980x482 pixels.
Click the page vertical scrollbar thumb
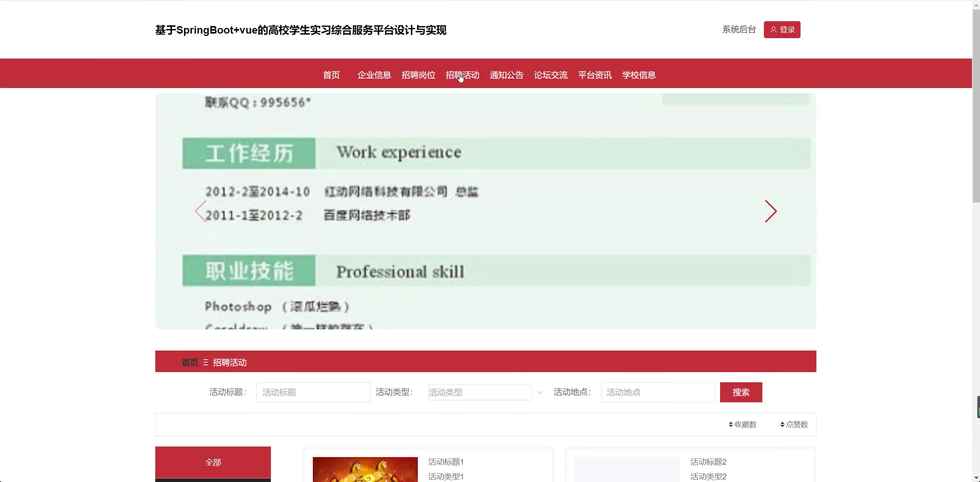976,107
